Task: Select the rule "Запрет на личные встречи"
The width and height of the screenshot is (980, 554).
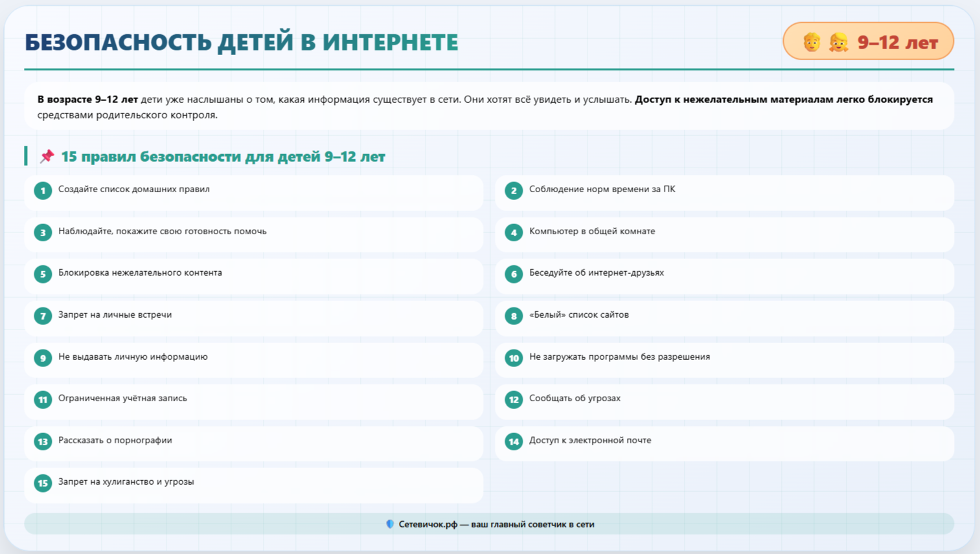Action: 254,318
